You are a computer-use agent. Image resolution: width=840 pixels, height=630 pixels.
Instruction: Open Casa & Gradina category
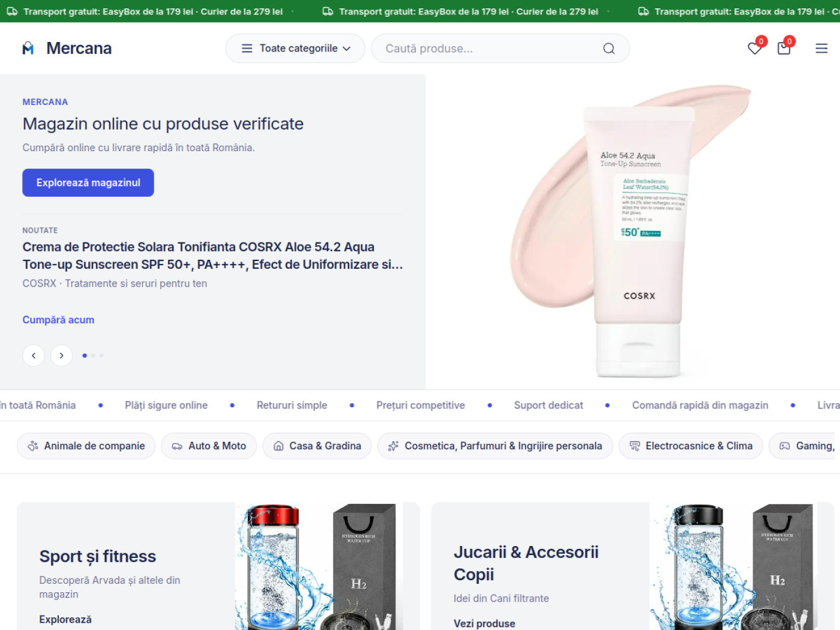point(317,446)
